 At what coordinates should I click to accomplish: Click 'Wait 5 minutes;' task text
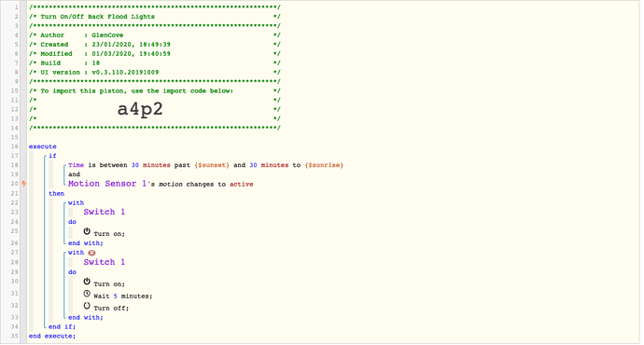pyautogui.click(x=123, y=297)
